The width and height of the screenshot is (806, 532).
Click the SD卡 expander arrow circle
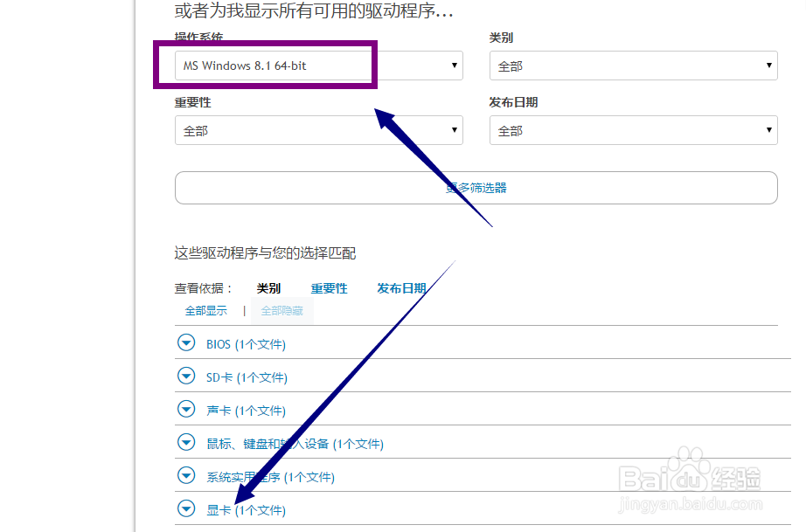click(186, 376)
